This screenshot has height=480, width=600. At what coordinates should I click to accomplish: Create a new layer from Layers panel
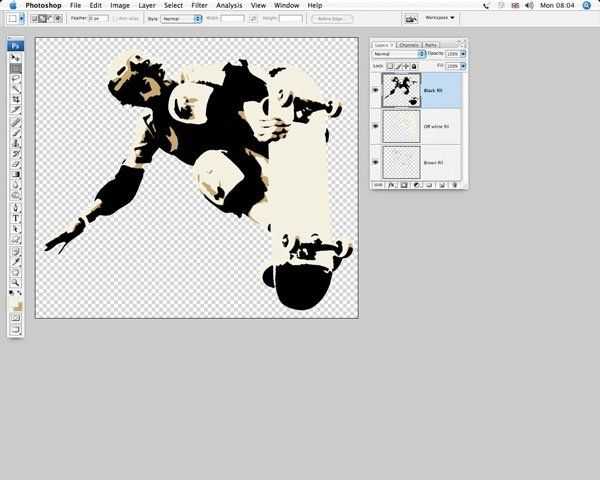(x=443, y=185)
